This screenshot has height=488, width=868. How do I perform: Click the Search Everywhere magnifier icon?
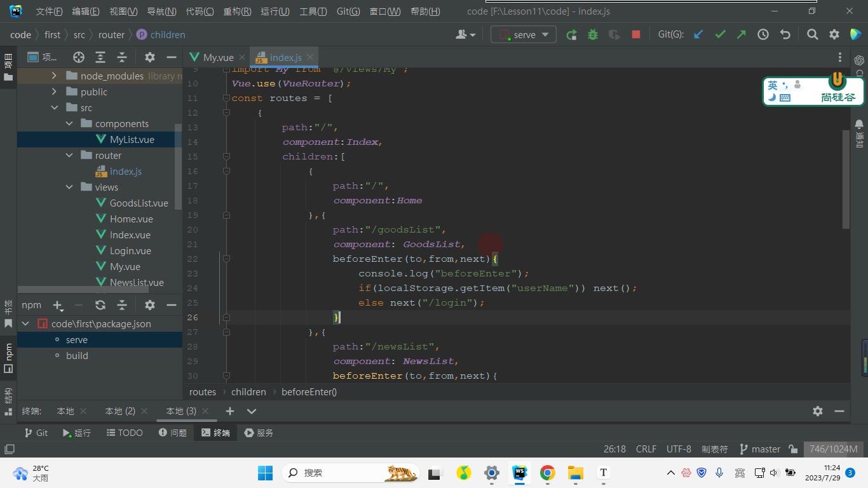[812, 35]
